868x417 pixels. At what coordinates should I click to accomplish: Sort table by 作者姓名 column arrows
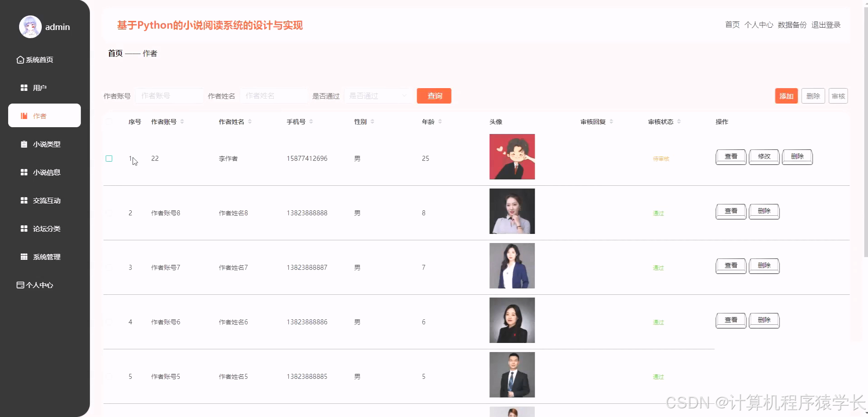click(250, 122)
